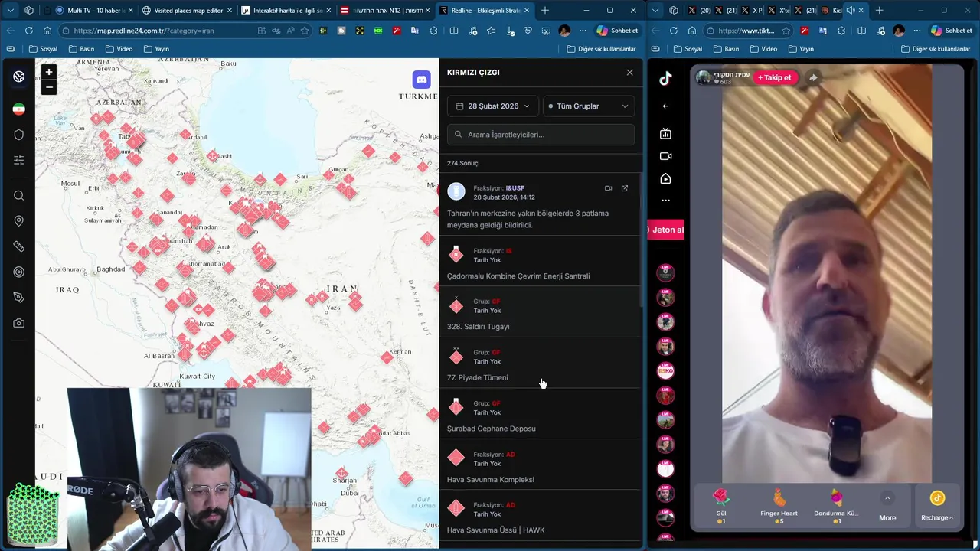
Task: Click the camera screenshot icon in sidebar
Action: [x=18, y=323]
